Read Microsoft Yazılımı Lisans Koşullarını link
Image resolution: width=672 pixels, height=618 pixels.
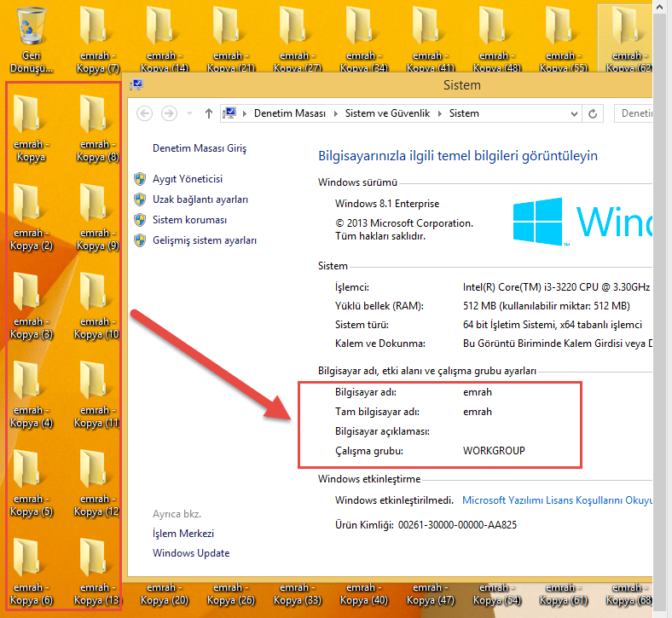click(x=557, y=500)
